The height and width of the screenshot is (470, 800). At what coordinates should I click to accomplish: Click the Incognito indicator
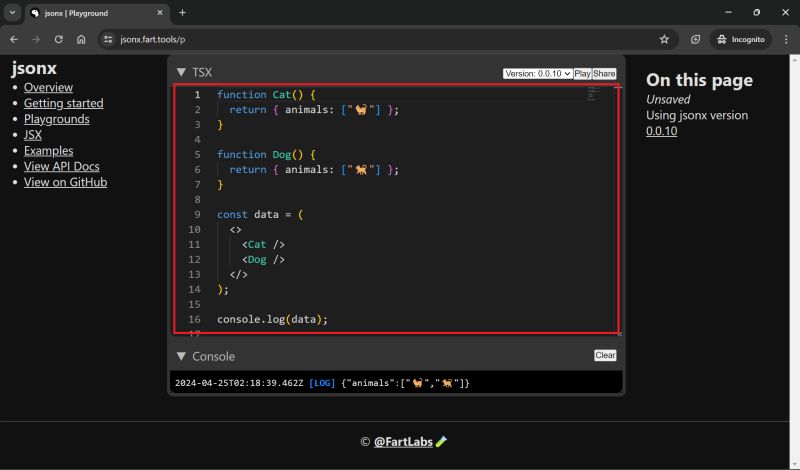(740, 39)
